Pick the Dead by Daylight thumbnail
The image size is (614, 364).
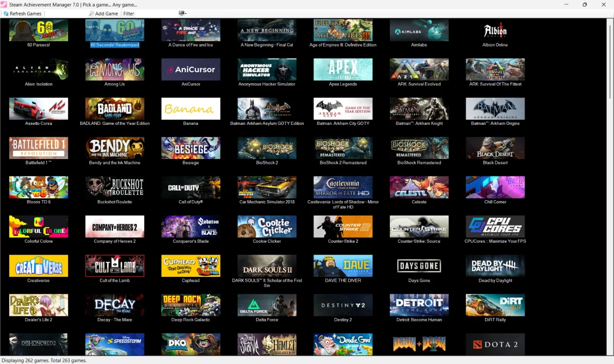coord(495,266)
